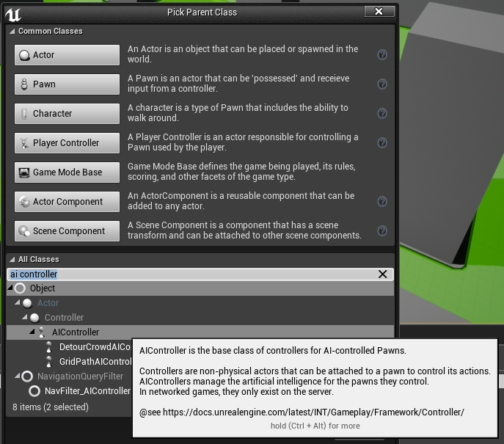Viewport: 504px width, 444px height.
Task: Click help icon next to Actor description
Action: click(x=382, y=55)
